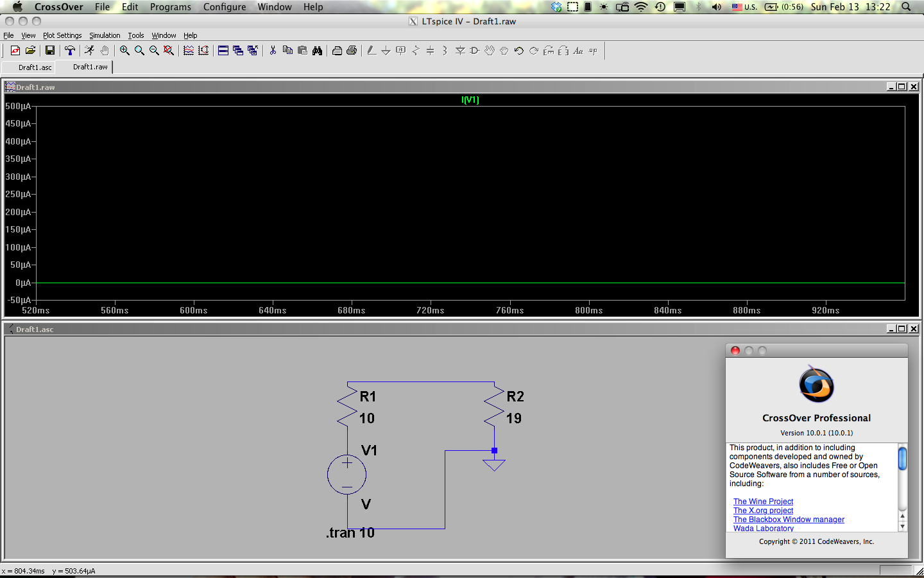Image resolution: width=924 pixels, height=578 pixels.
Task: Open the Plot Settings menu
Action: click(x=62, y=35)
